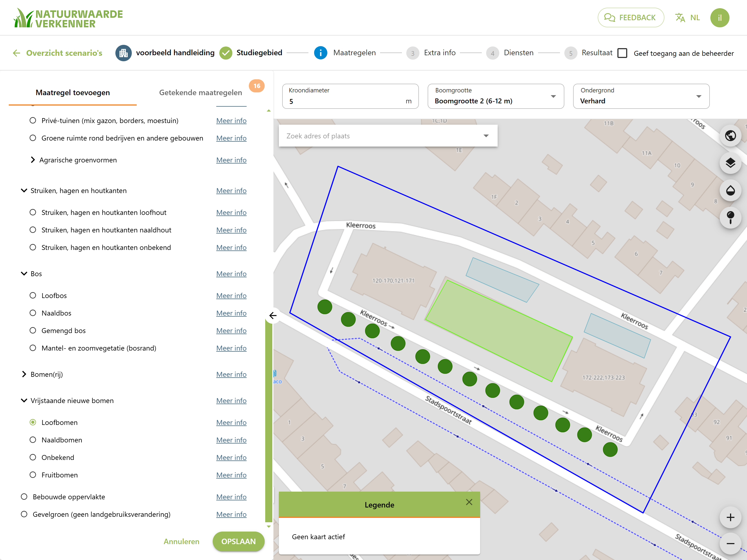Select the Fruitbomen radio option
Screen dimensions: 747x560
(x=33, y=475)
